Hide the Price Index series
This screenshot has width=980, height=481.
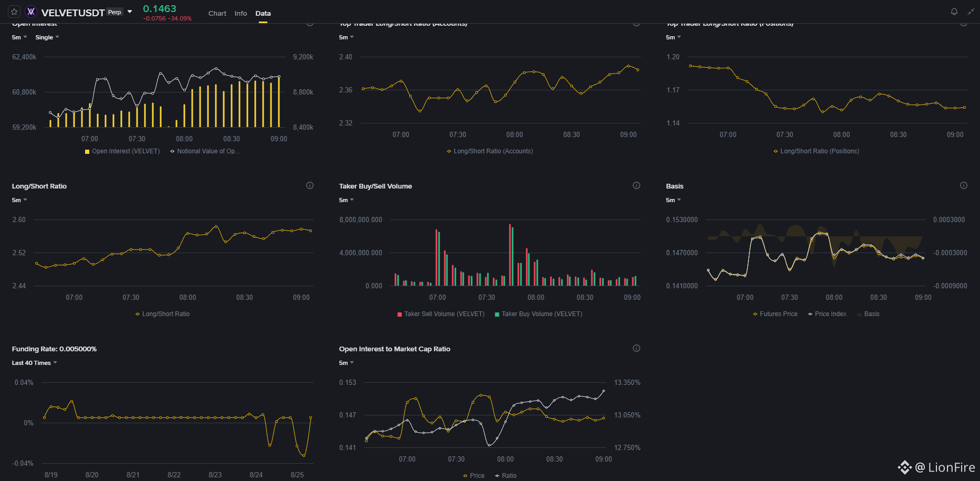pyautogui.click(x=827, y=314)
